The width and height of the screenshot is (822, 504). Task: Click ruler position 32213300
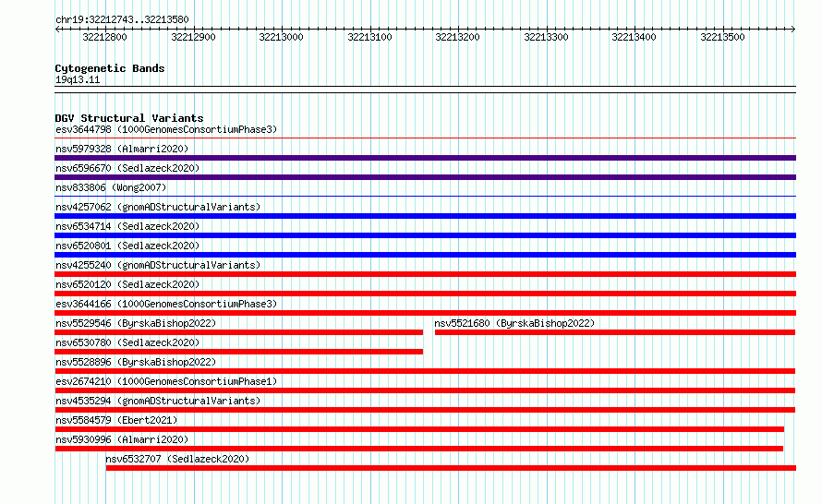coord(546,37)
